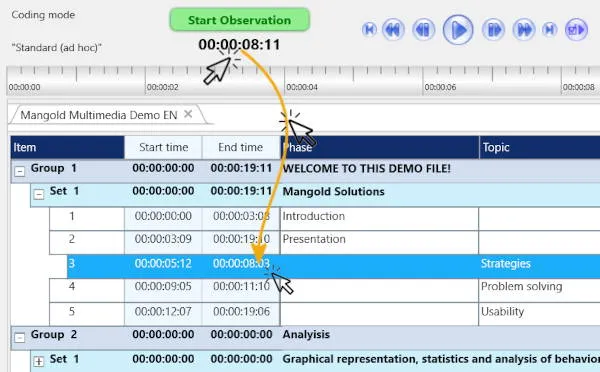
Task: Expand Set 1 under Group 2
Action: pos(39,361)
